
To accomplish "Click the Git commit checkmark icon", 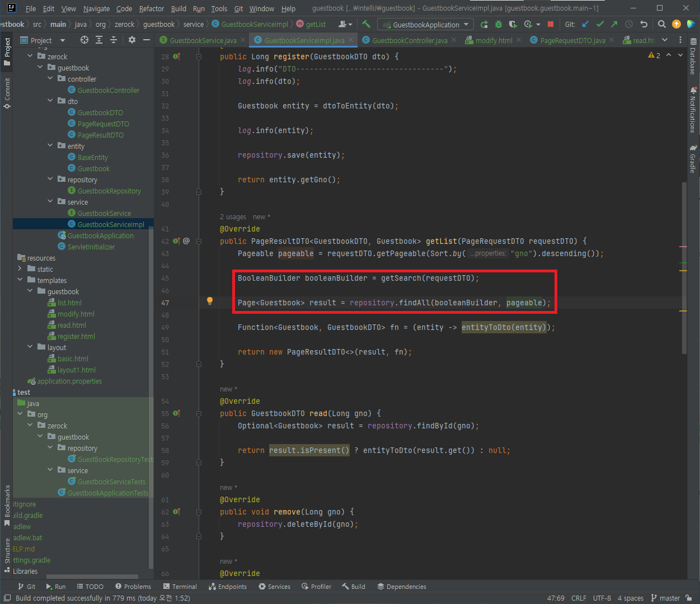I will click(x=600, y=24).
